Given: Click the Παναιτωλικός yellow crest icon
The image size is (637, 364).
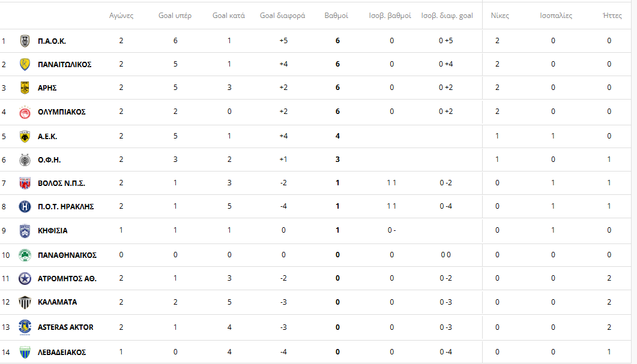Looking at the screenshot, I should click(25, 64).
